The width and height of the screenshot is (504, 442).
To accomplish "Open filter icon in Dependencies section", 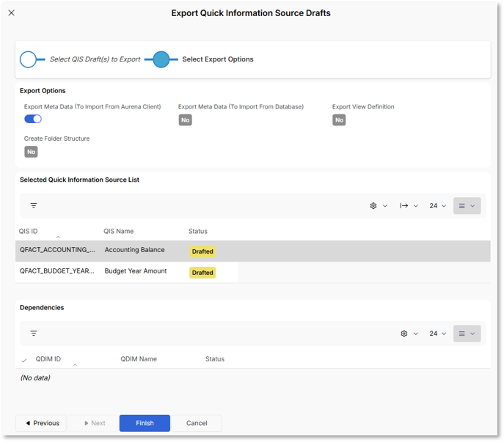I will [34, 334].
